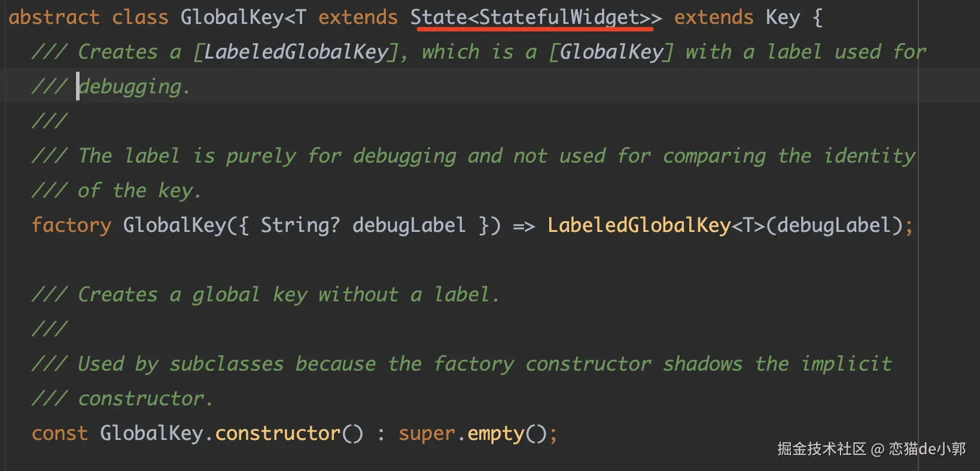
Task: Click the const keyword
Action: coord(59,433)
